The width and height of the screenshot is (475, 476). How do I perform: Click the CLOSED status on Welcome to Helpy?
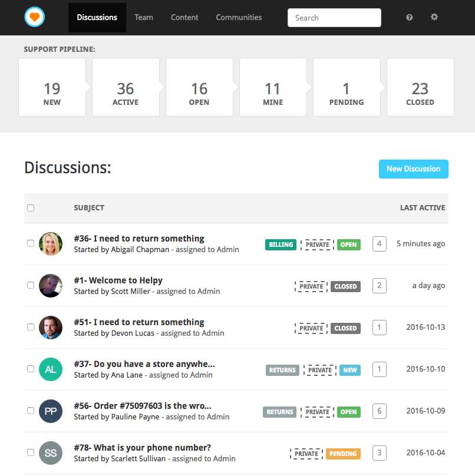[x=345, y=286]
